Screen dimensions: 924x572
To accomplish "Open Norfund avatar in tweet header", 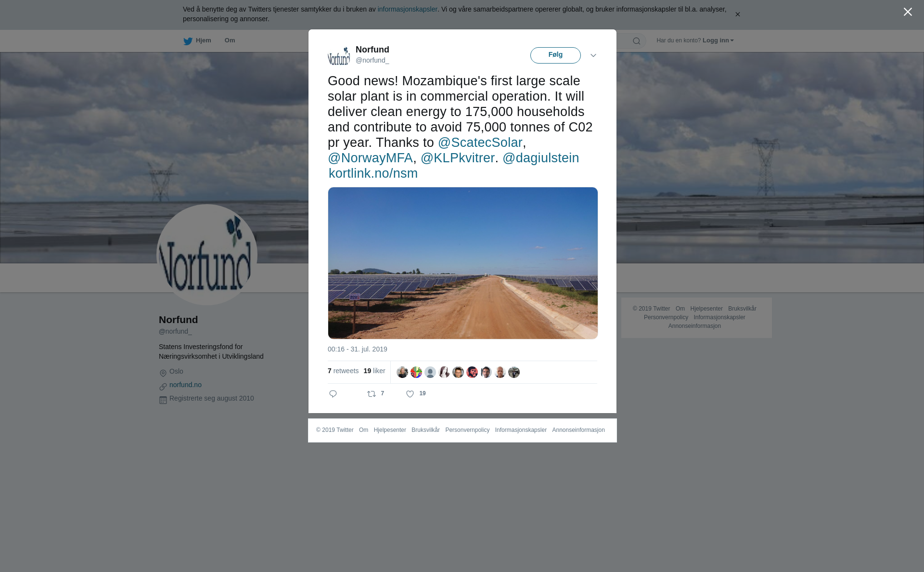I will 339,55.
